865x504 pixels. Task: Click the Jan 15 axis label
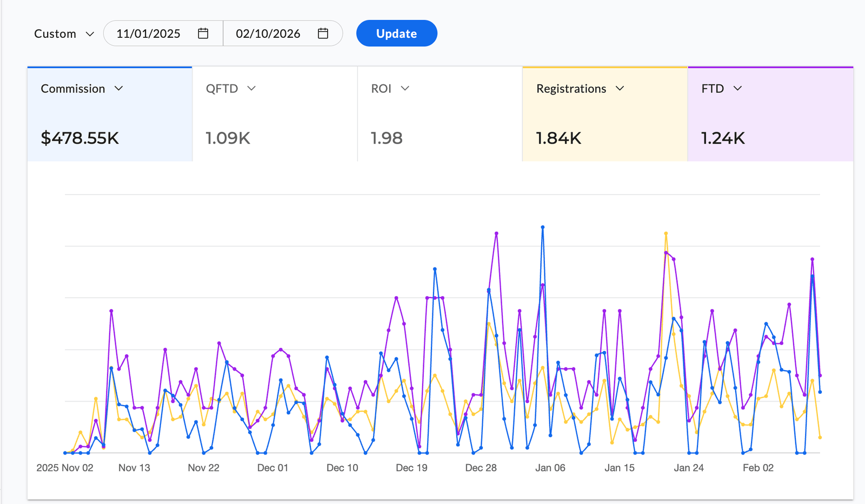[x=620, y=468]
